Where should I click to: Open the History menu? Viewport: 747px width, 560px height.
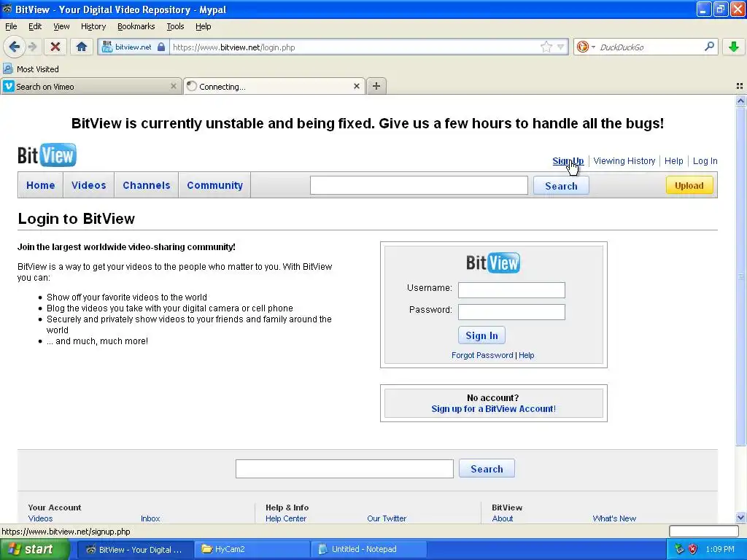click(x=93, y=26)
